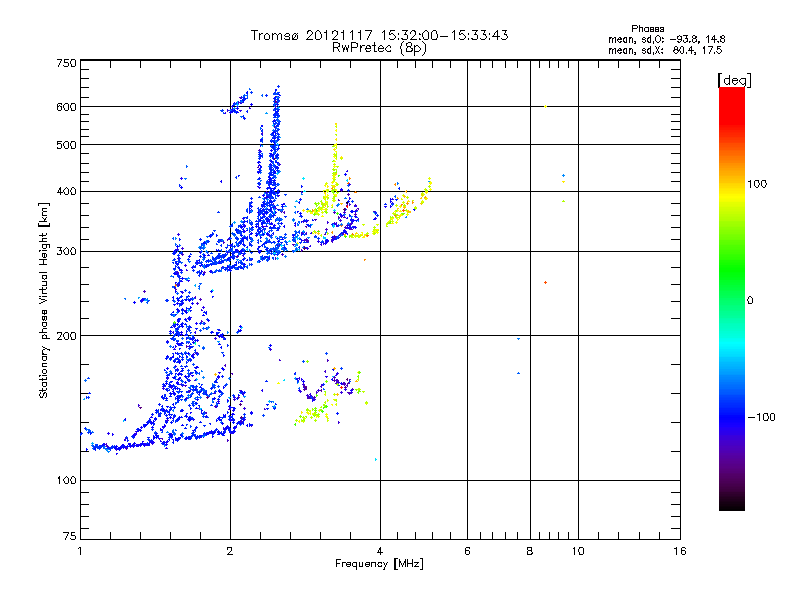This screenshot has height=600, width=800.
Task: Click the plot title 'Tromsø 20121117 15:32:00-15:33:43'
Action: 379,35
